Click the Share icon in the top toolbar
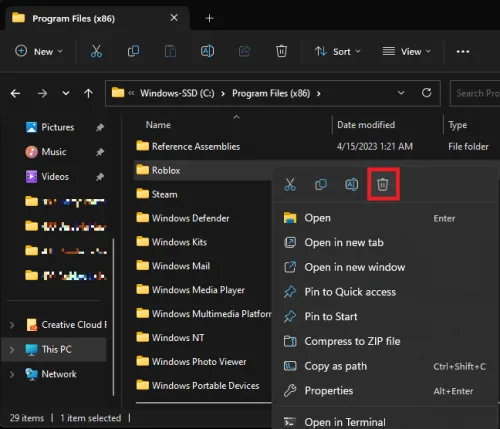The width and height of the screenshot is (500, 429). pyautogui.click(x=244, y=51)
